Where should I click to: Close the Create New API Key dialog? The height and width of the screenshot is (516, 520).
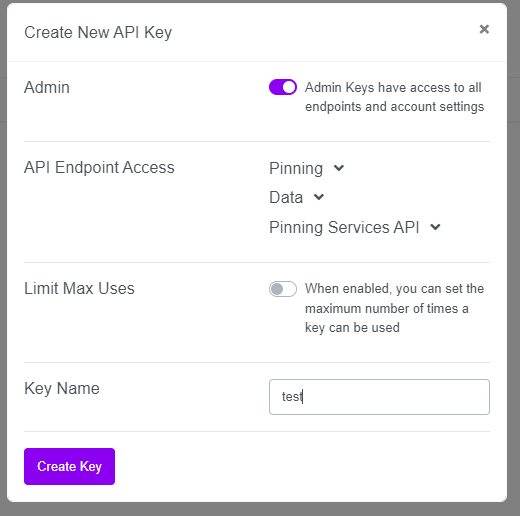click(x=484, y=29)
